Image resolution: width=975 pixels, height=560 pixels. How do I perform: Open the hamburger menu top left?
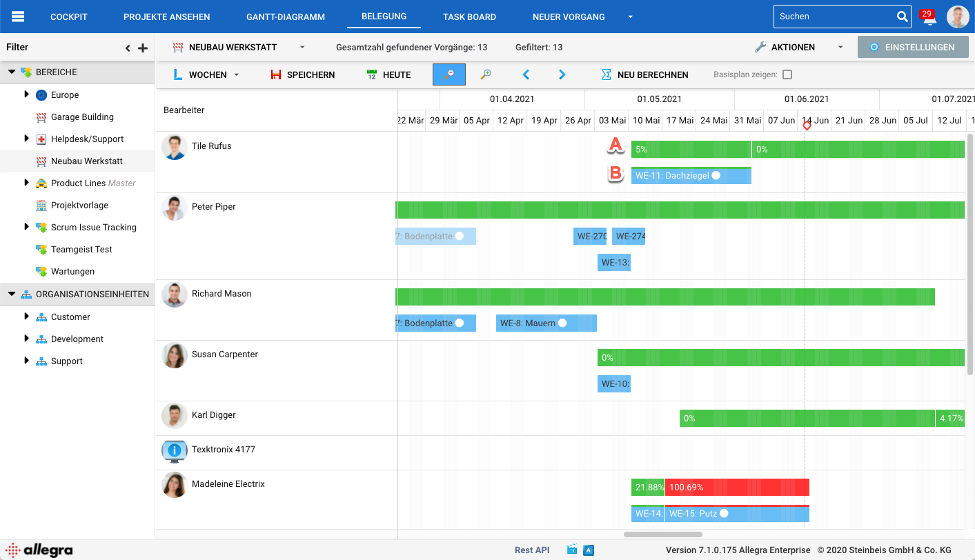(x=19, y=16)
